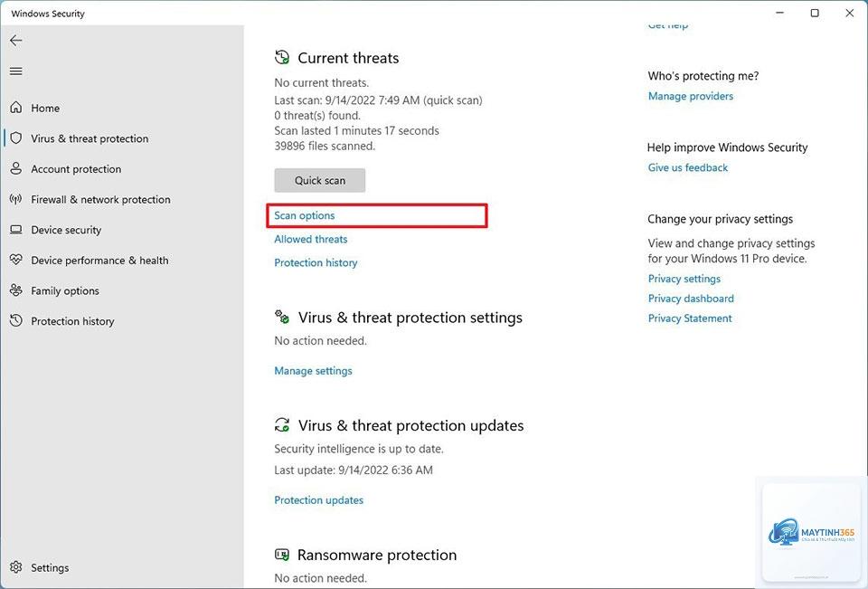Click the laptop icon for Device security
The width and height of the screenshot is (868, 589).
pos(16,230)
